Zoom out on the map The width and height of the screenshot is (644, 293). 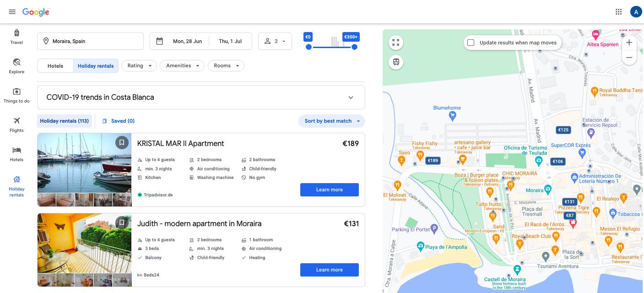pos(629,58)
